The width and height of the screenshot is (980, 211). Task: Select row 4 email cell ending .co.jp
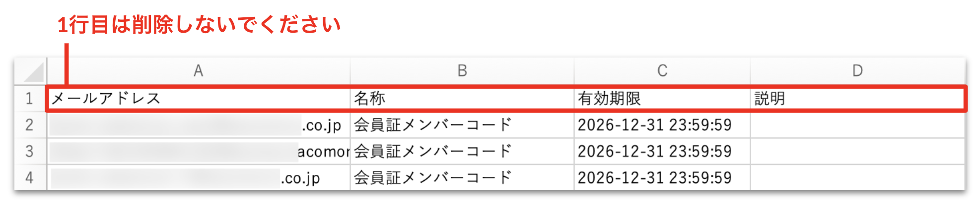pyautogui.click(x=199, y=177)
